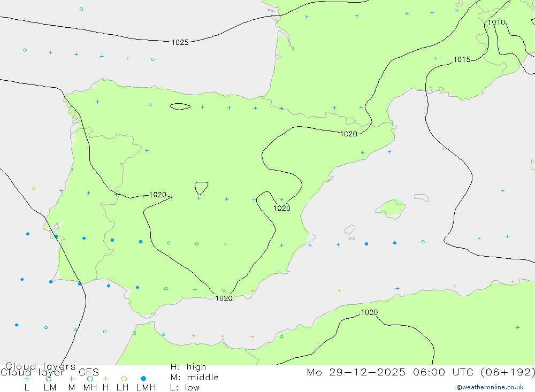This screenshot has width=535, height=392.
Task: Select the 1015 isobar pressure label
Action: click(462, 60)
